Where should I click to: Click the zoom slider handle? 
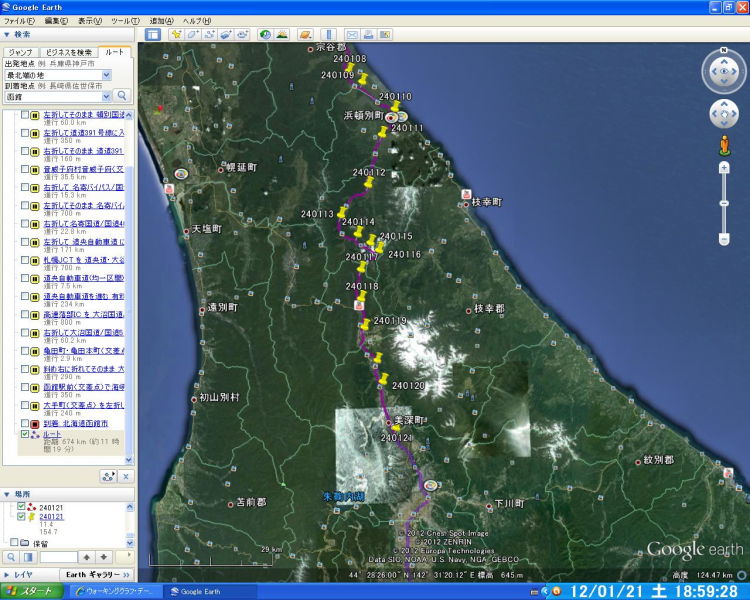pos(724,203)
